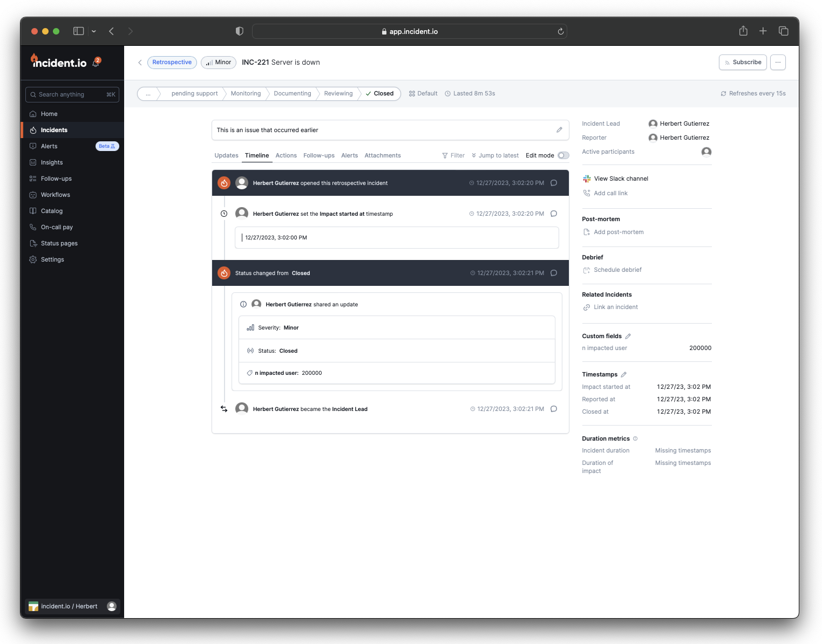Click the flame icon on the status changed entry
This screenshot has width=822, height=644.
224,273
